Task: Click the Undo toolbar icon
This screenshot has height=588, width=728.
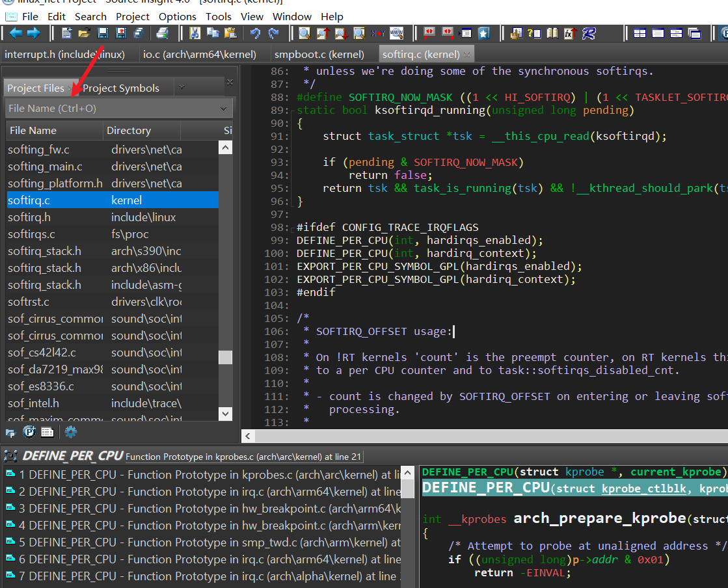Action: (x=255, y=33)
